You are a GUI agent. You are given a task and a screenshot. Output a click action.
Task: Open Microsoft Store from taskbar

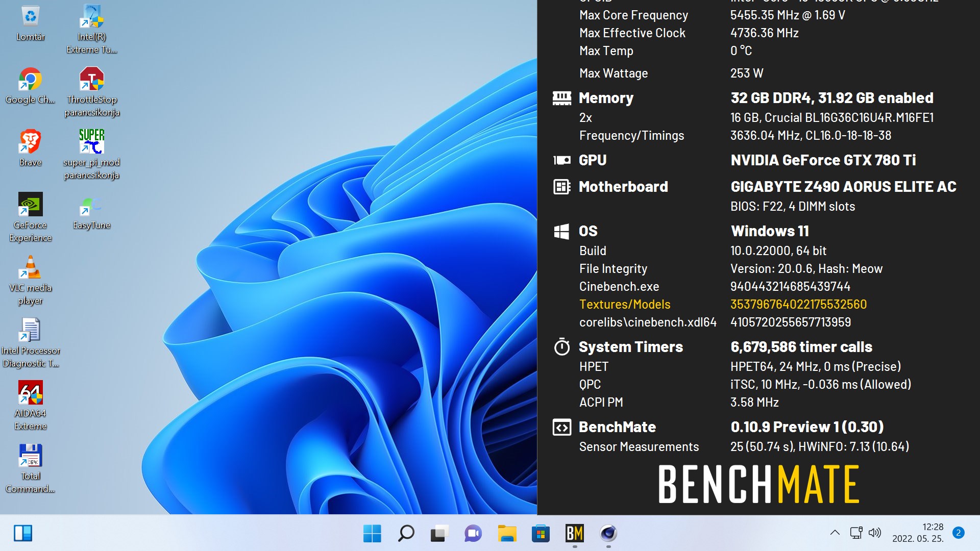(541, 533)
